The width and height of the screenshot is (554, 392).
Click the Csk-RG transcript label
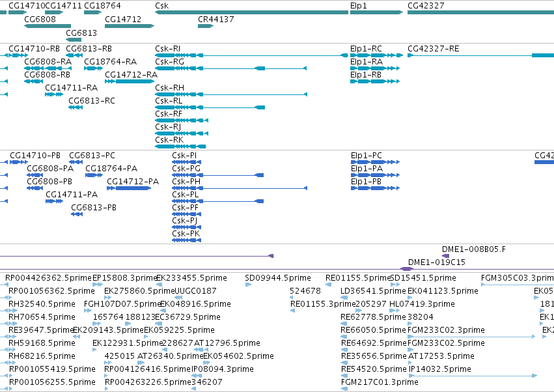pyautogui.click(x=170, y=62)
